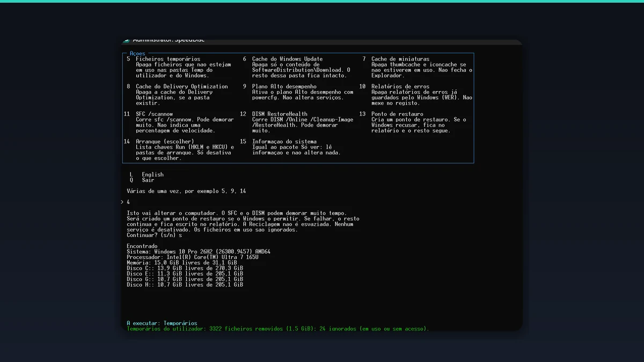The height and width of the screenshot is (362, 644).
Task: Click the 'Ativa o plano Alto desempenho com' line
Action: [x=303, y=92]
